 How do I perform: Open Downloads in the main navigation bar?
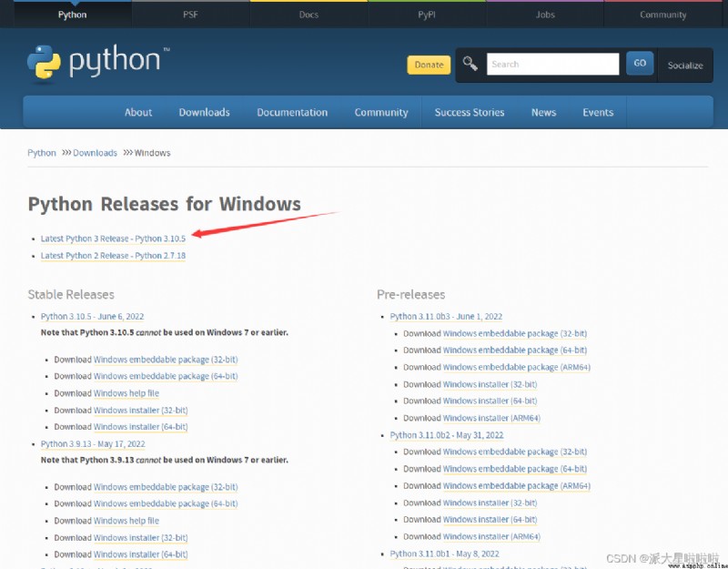(204, 112)
